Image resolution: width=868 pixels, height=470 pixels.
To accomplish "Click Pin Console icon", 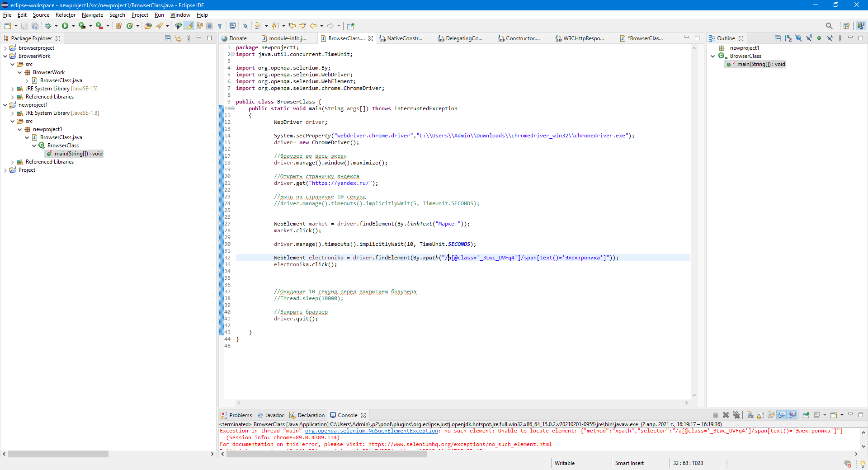I will (806, 415).
